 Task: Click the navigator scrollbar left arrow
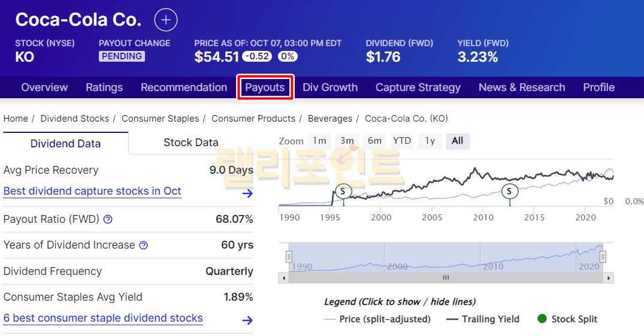[283, 278]
